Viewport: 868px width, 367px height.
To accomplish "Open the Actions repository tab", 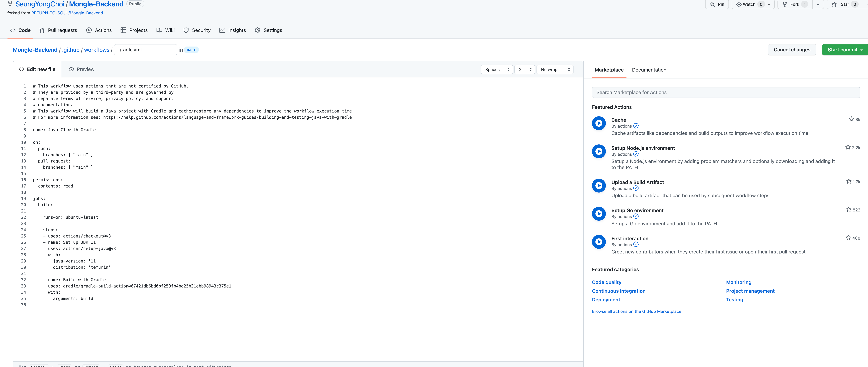I will [99, 30].
